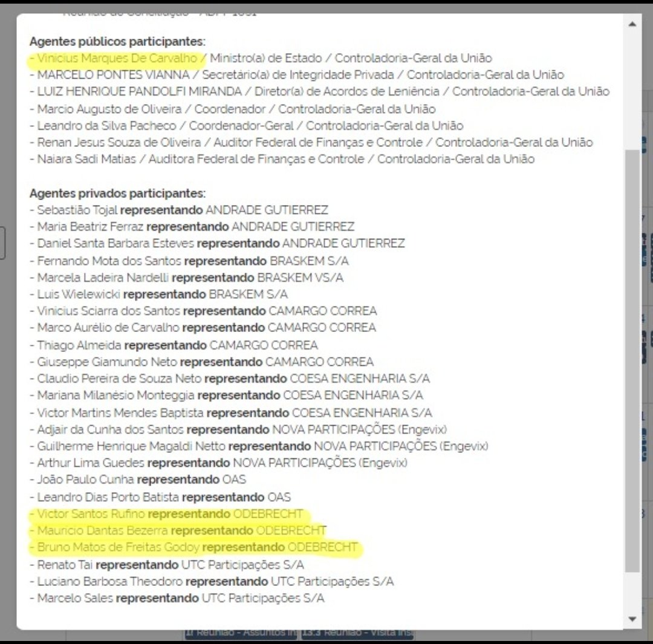Click the scrollbar down arrow

click(x=632, y=619)
